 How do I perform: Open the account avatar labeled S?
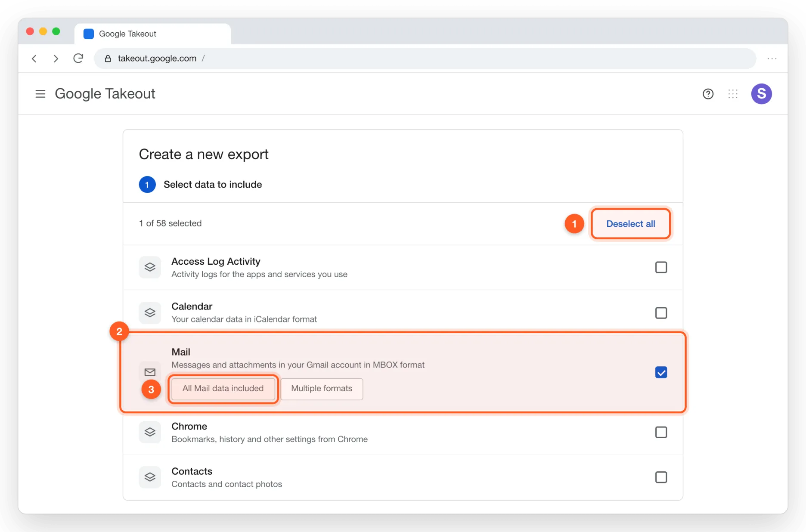coord(761,94)
